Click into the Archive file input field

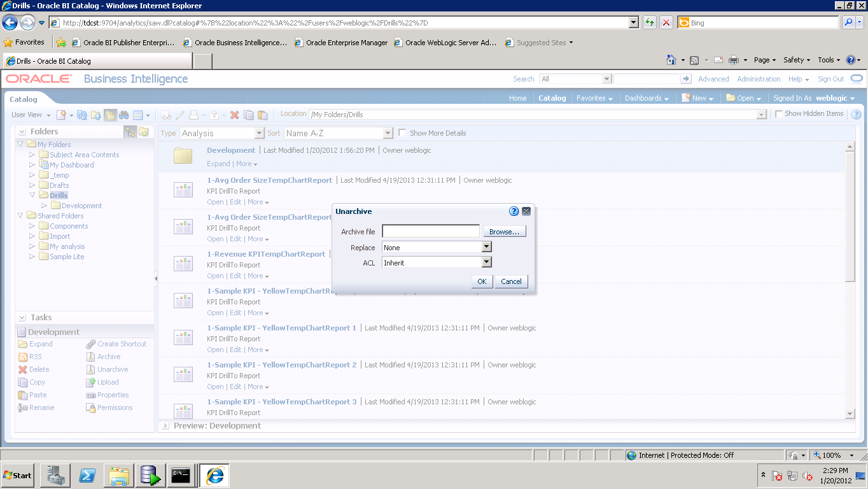coord(431,231)
